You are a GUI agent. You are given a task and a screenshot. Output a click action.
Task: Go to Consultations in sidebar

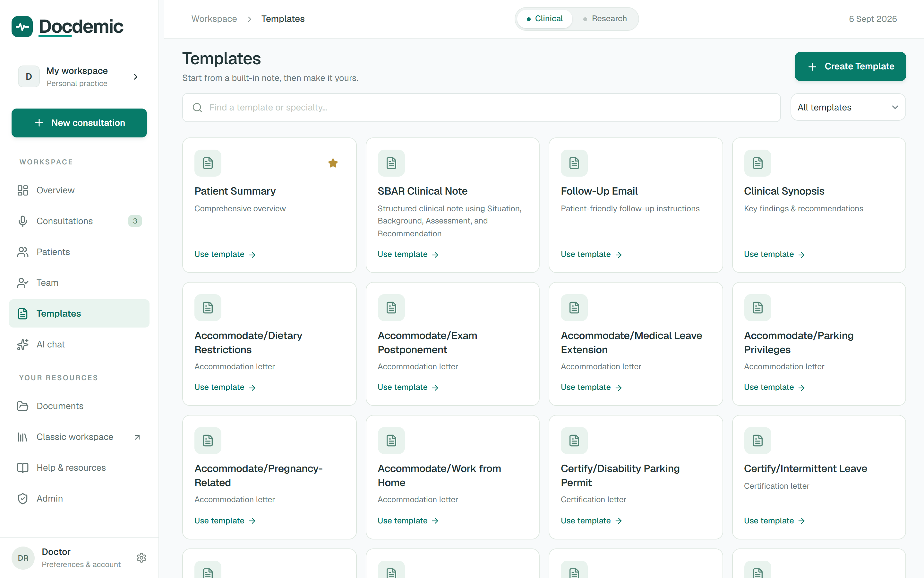click(79, 221)
